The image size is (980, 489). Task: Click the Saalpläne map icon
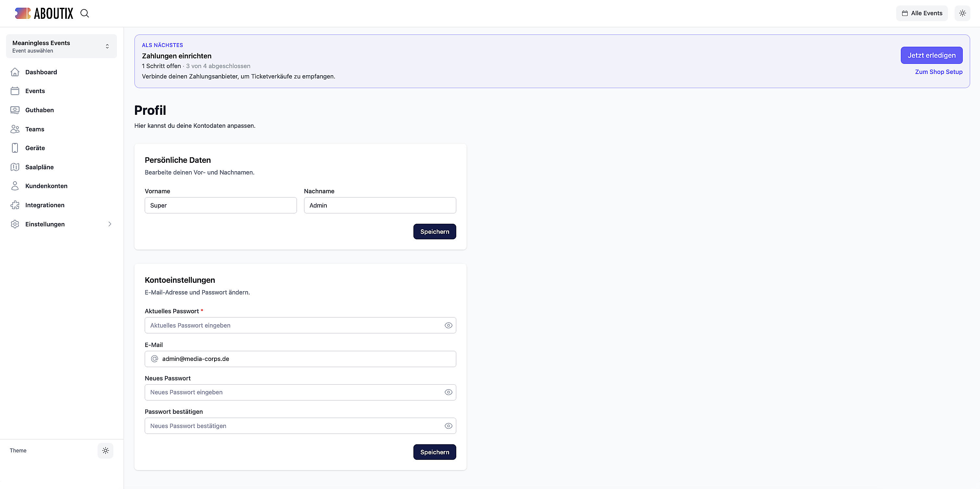click(x=15, y=167)
